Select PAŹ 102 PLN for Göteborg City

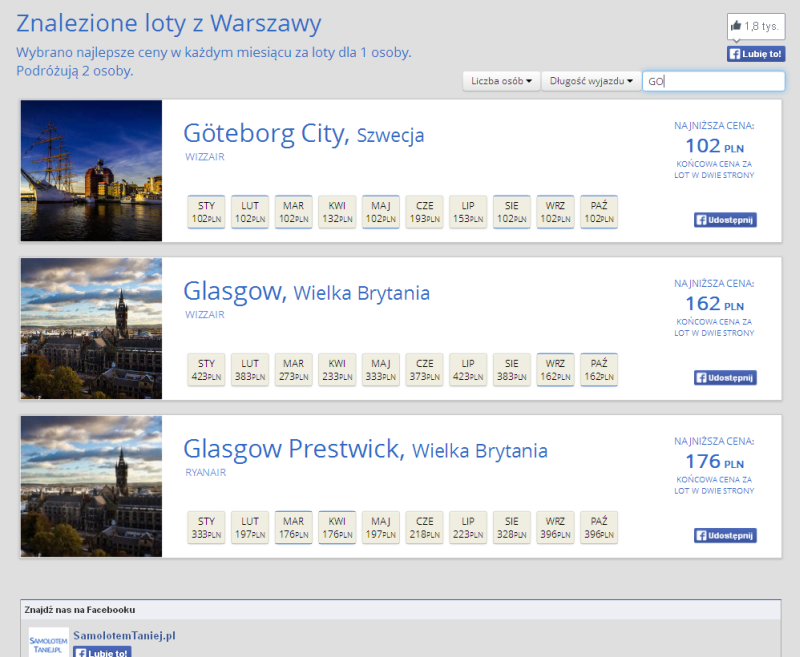[x=599, y=212]
